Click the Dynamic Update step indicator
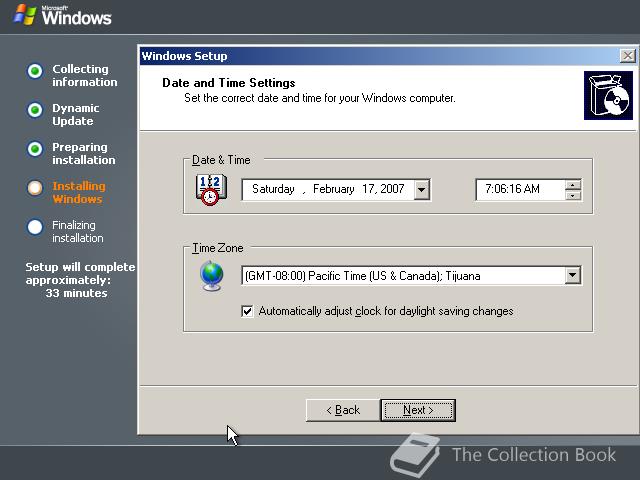Screen dimensions: 640x480 (35, 110)
